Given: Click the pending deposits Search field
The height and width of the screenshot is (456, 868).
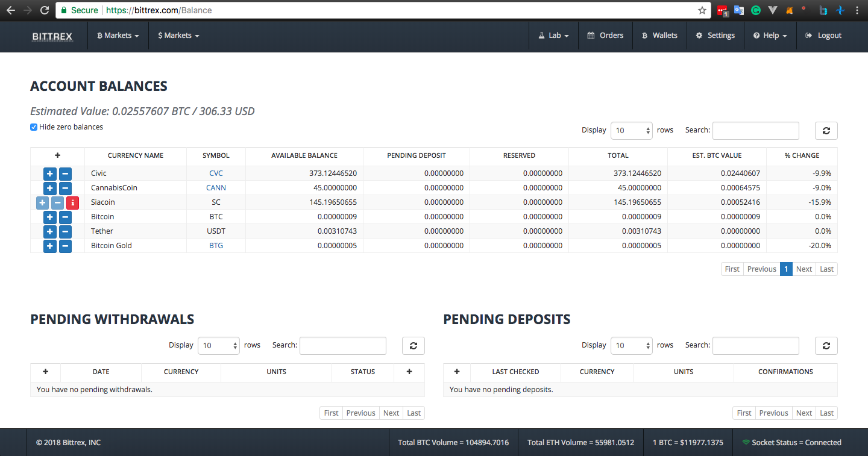Looking at the screenshot, I should (x=756, y=345).
